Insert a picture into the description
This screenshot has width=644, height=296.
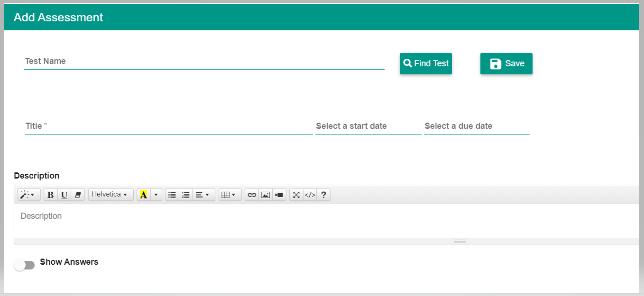tap(266, 195)
